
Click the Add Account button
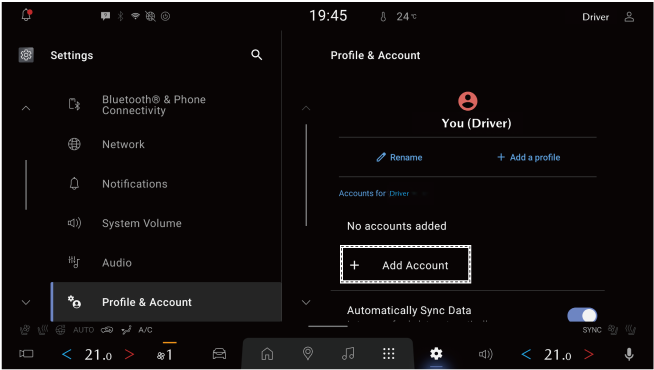(x=405, y=264)
